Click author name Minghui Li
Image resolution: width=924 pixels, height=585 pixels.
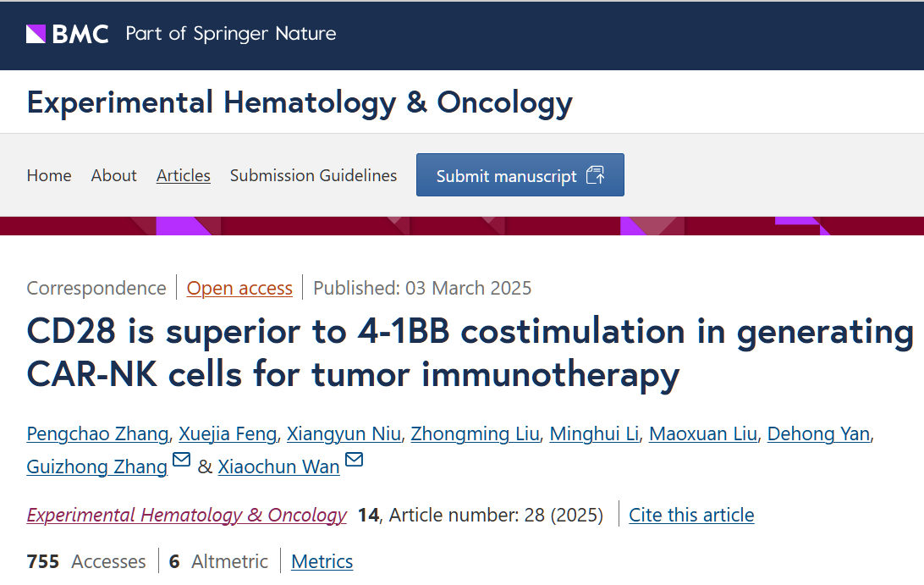(x=594, y=433)
